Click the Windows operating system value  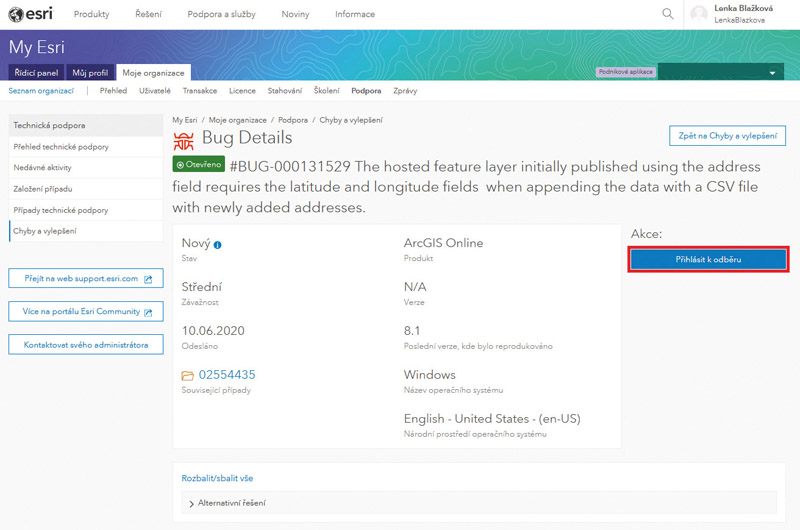[430, 375]
